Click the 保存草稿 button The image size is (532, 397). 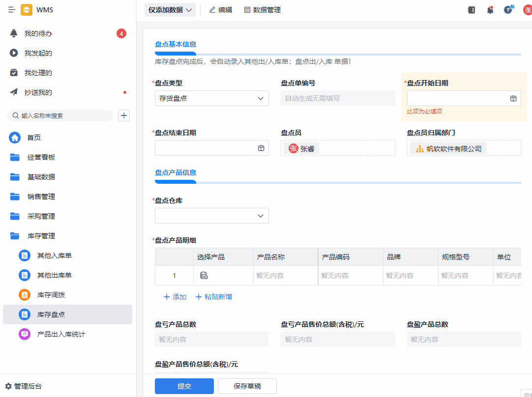pos(247,386)
